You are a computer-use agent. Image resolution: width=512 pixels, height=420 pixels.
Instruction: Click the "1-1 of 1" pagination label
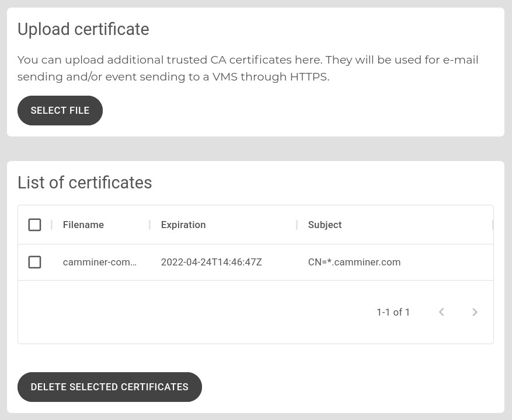pos(393,312)
